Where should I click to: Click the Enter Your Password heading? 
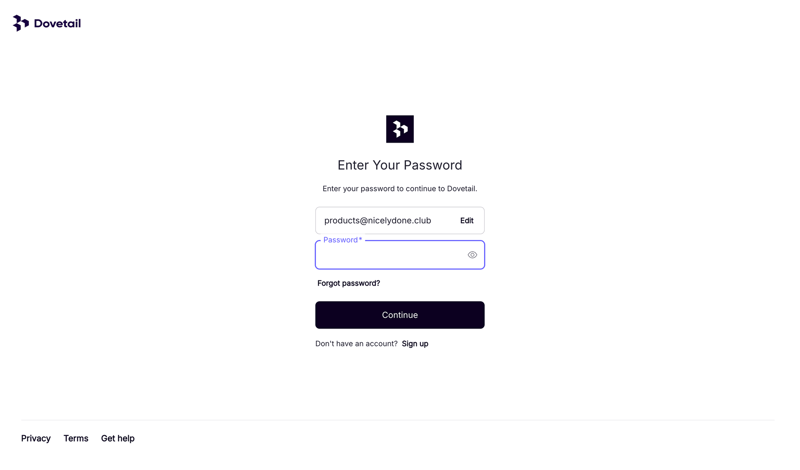pyautogui.click(x=400, y=165)
